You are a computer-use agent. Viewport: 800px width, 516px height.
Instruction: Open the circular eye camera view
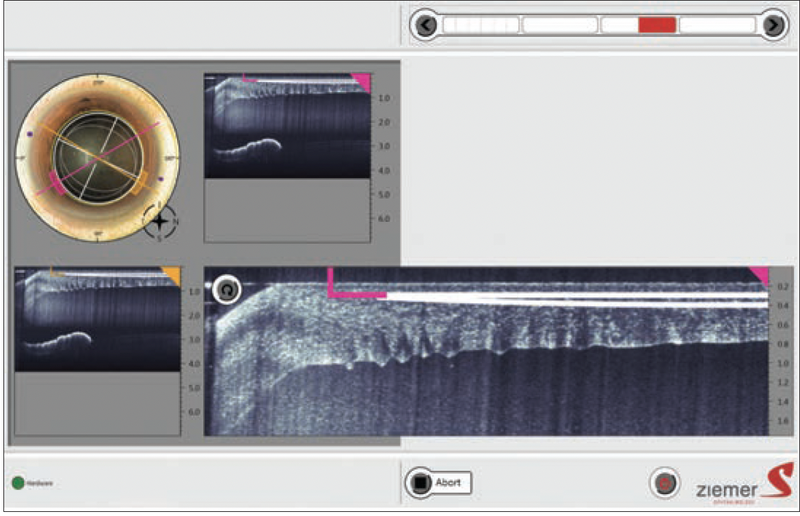(98, 157)
